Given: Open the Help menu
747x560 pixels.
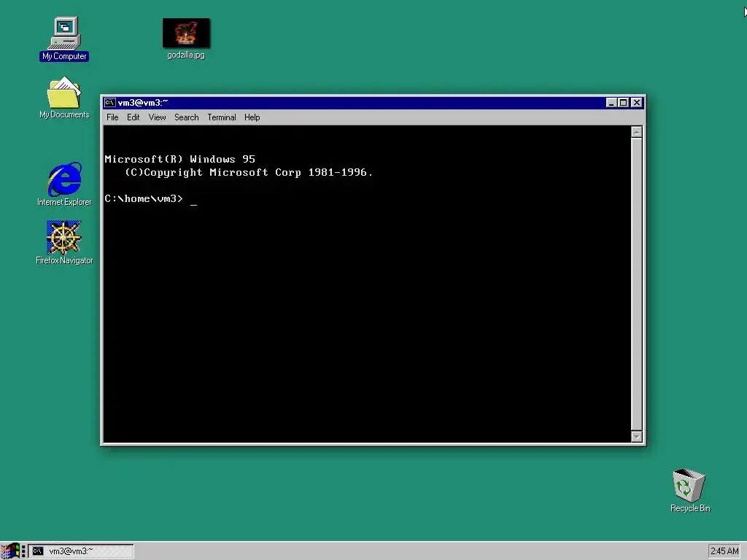Looking at the screenshot, I should point(252,117).
